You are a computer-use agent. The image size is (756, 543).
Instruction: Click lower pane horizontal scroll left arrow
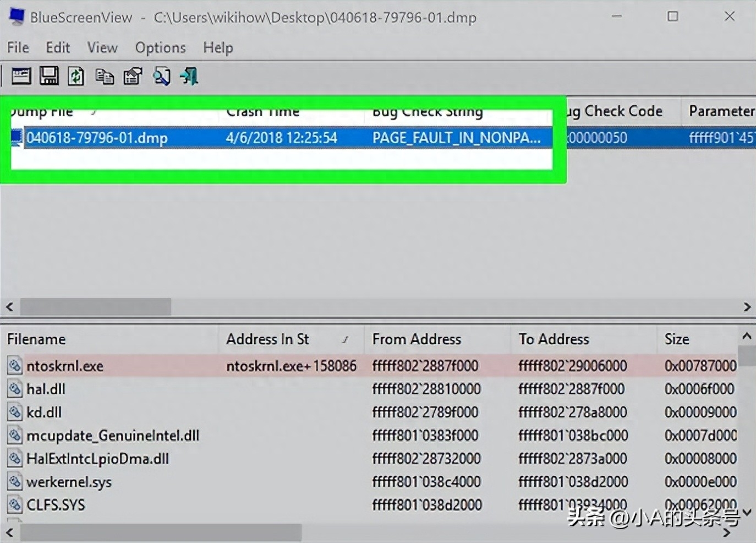coord(9,532)
